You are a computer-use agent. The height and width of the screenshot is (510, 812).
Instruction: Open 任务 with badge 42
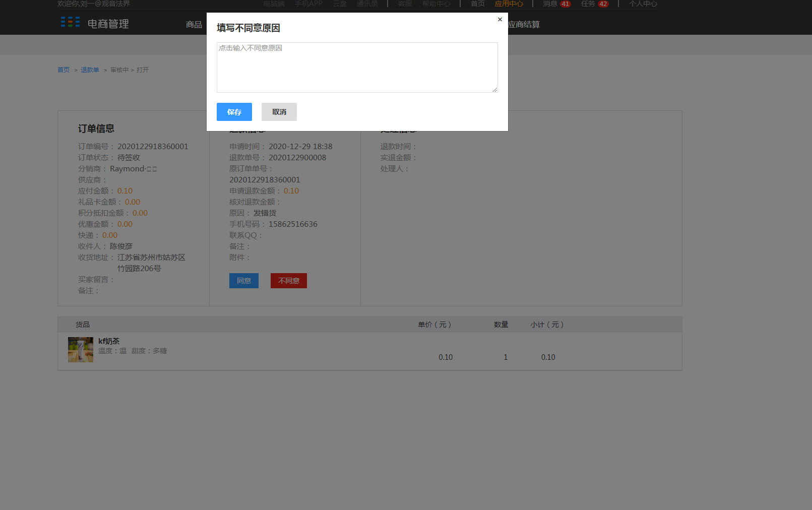coord(595,4)
